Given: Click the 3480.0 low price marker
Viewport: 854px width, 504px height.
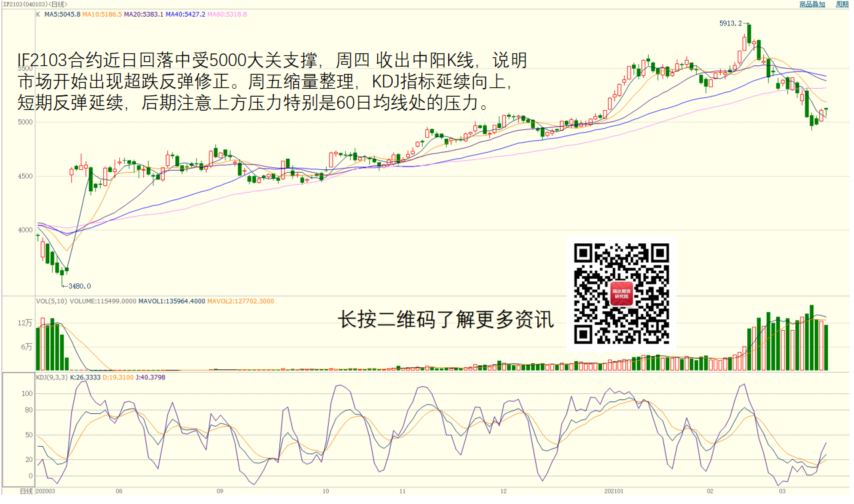Looking at the screenshot, I should [79, 286].
